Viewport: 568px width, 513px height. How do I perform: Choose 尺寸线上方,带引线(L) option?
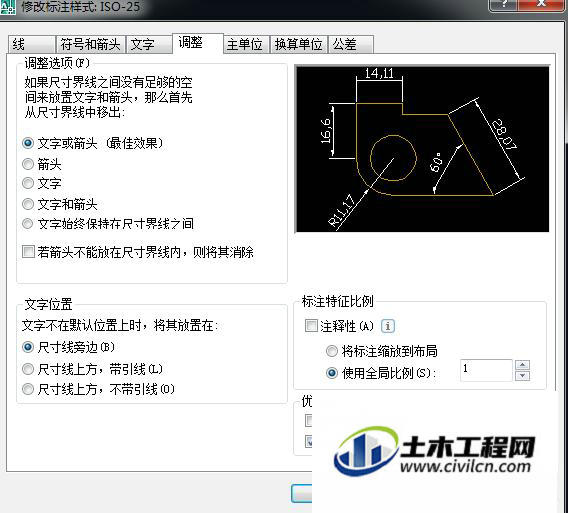pos(28,369)
